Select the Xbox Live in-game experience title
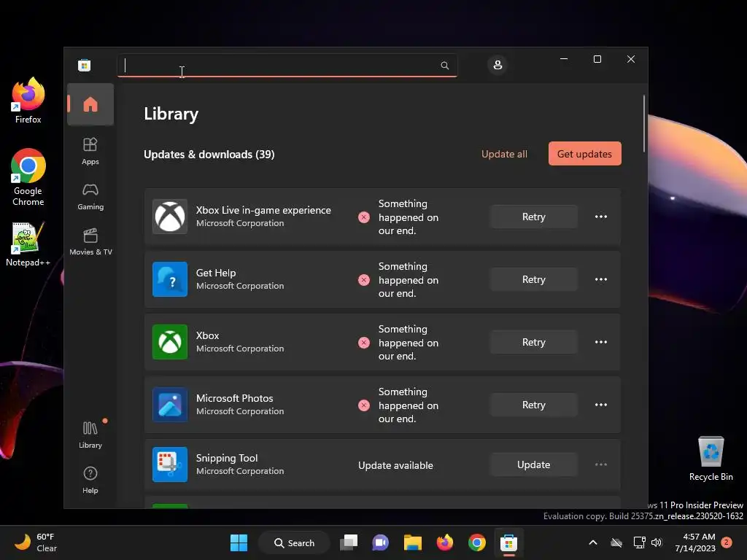The image size is (747, 560). pos(263,210)
